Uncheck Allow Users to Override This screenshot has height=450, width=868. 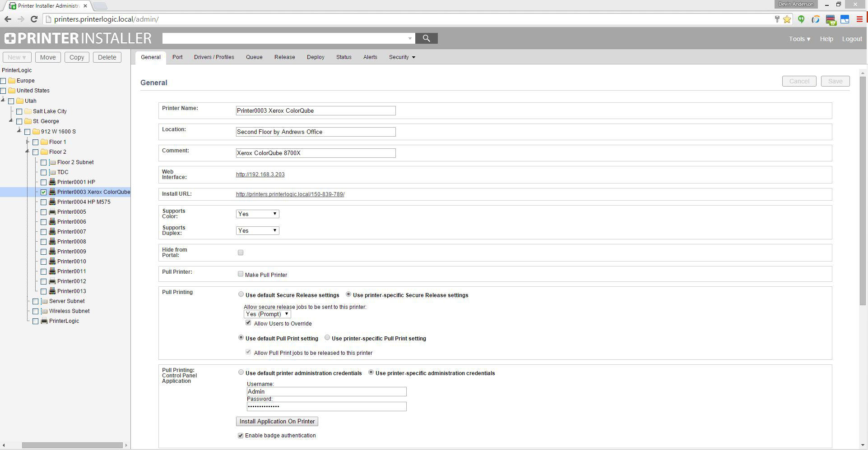point(248,323)
